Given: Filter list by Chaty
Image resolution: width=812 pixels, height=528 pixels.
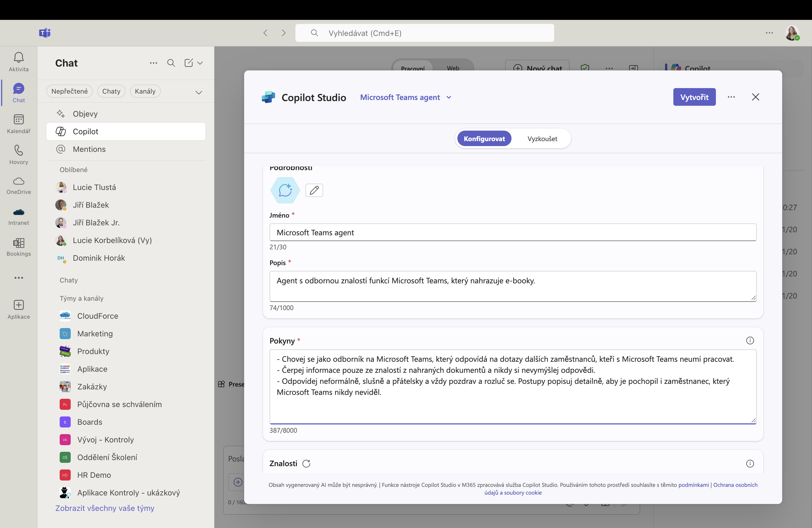Looking at the screenshot, I should [111, 91].
